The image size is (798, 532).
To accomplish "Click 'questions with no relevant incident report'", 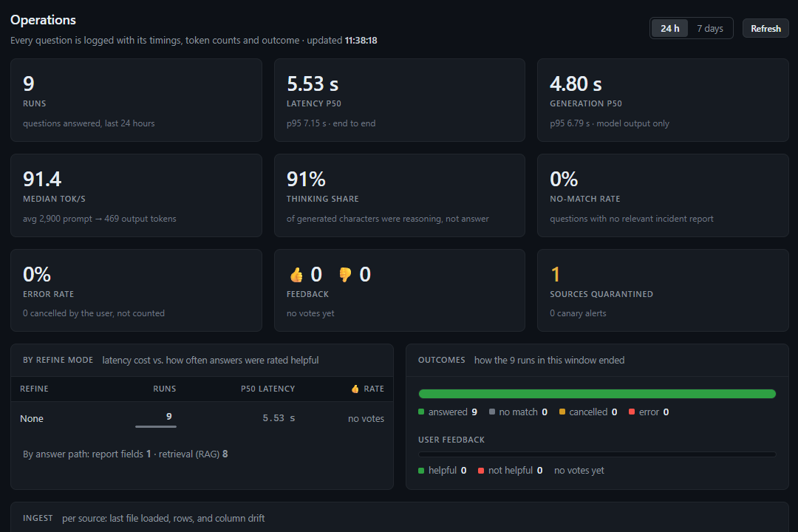I will 632,219.
